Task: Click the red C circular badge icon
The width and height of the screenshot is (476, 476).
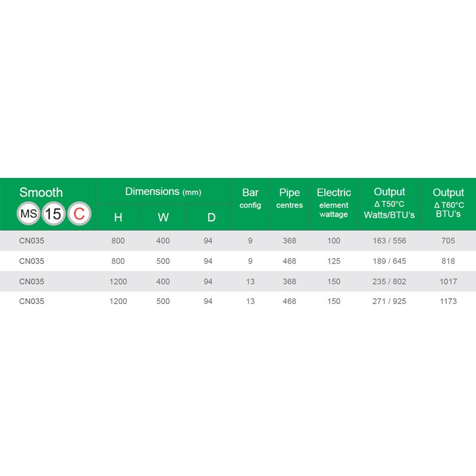Action: click(79, 214)
